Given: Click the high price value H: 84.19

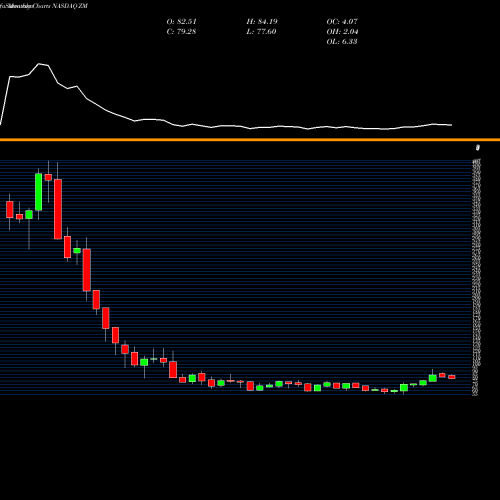Looking at the screenshot, I should pyautogui.click(x=262, y=22).
